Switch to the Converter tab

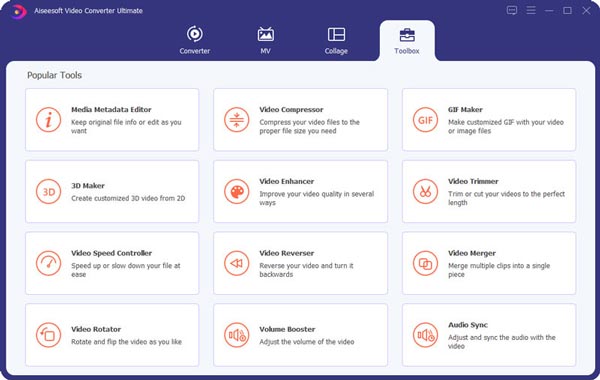pos(194,41)
